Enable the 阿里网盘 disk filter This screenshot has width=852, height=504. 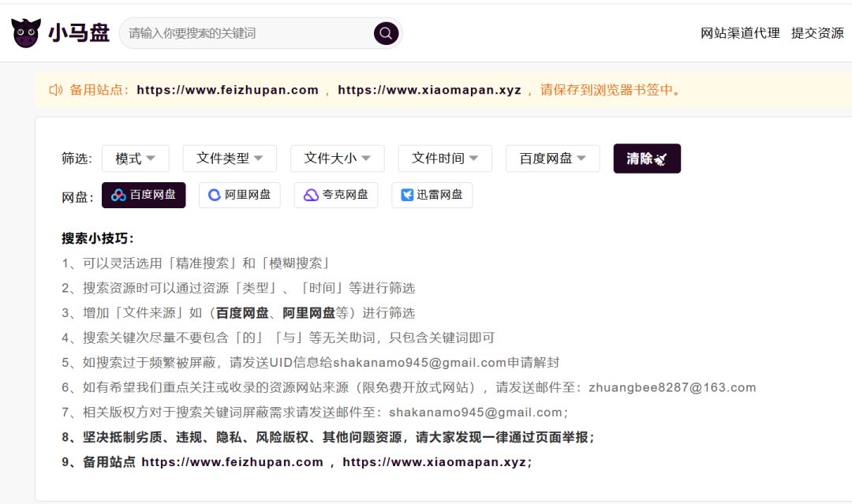[x=239, y=195]
